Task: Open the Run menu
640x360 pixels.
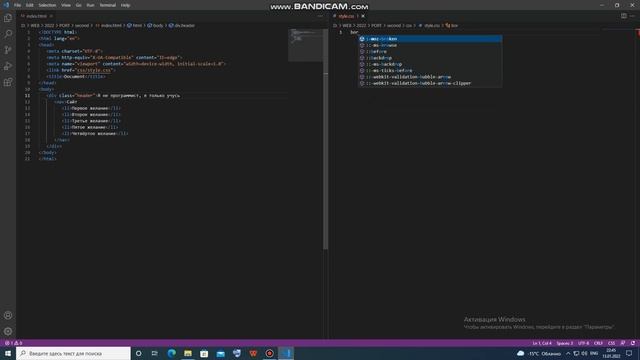Action: click(x=90, y=5)
